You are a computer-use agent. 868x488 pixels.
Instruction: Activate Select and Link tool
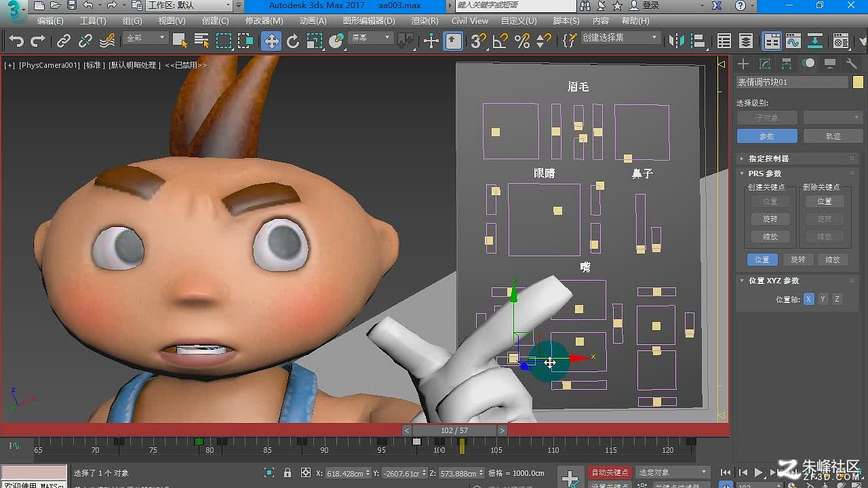pos(64,41)
